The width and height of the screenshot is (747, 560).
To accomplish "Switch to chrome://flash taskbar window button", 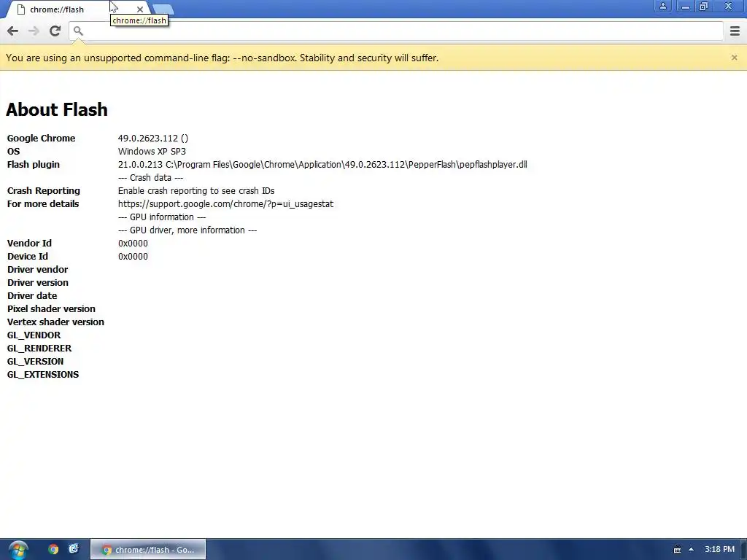I will click(x=148, y=550).
